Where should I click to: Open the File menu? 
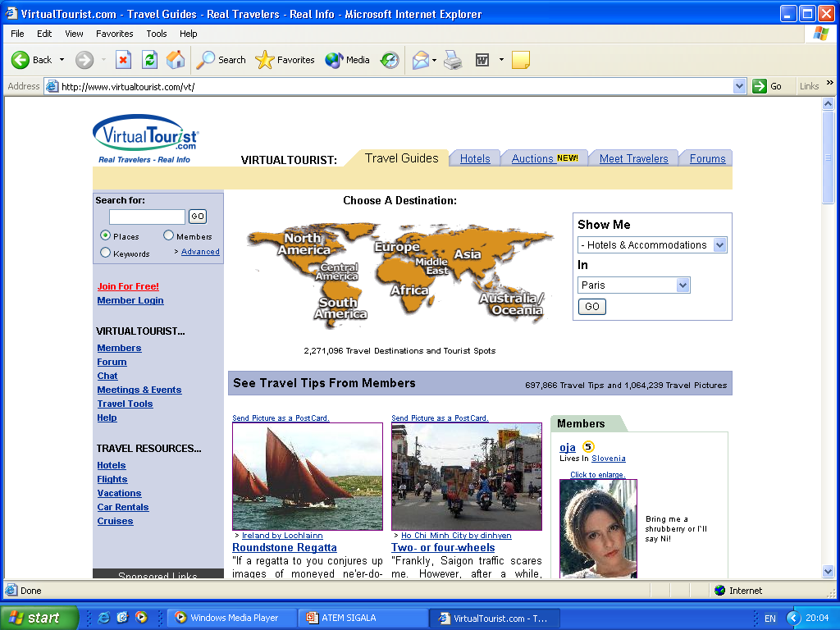coord(17,34)
